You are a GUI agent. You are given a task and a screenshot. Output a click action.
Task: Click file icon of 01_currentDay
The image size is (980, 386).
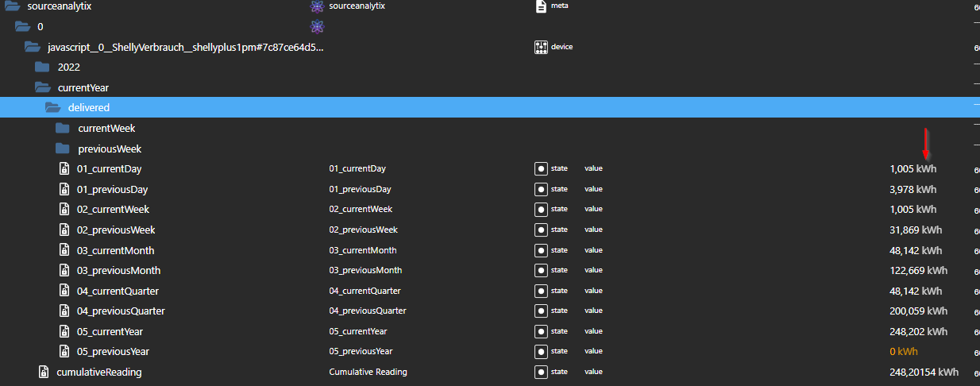tap(64, 168)
